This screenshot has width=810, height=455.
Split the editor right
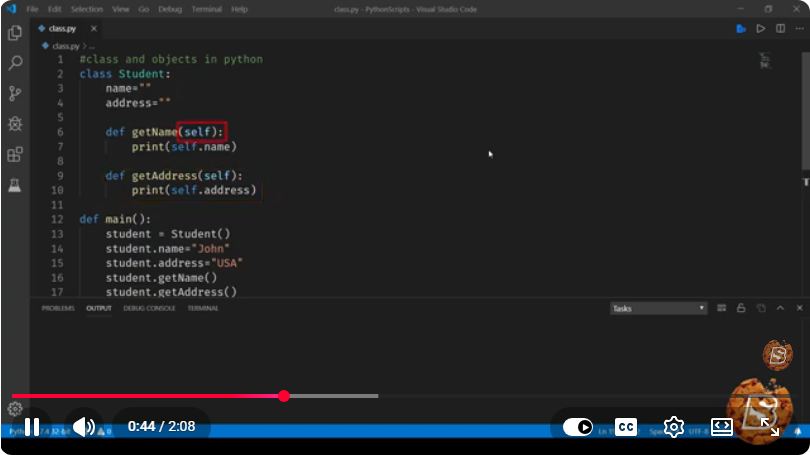(780, 29)
